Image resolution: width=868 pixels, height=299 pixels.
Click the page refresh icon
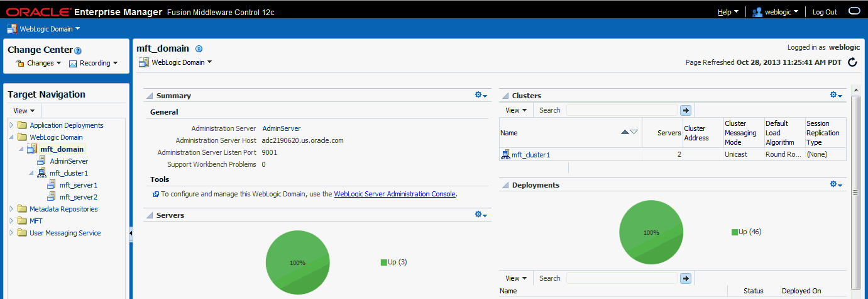(x=852, y=62)
